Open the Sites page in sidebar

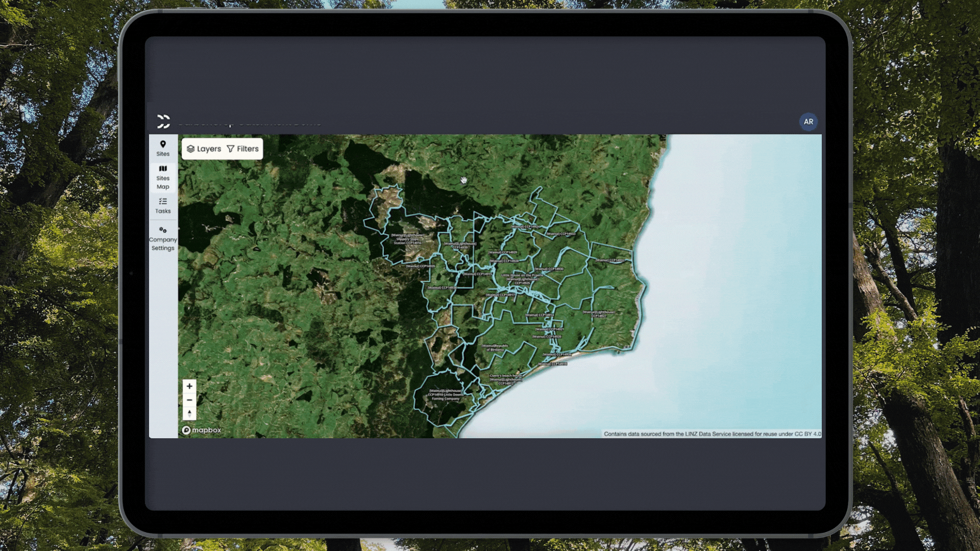coord(163,148)
